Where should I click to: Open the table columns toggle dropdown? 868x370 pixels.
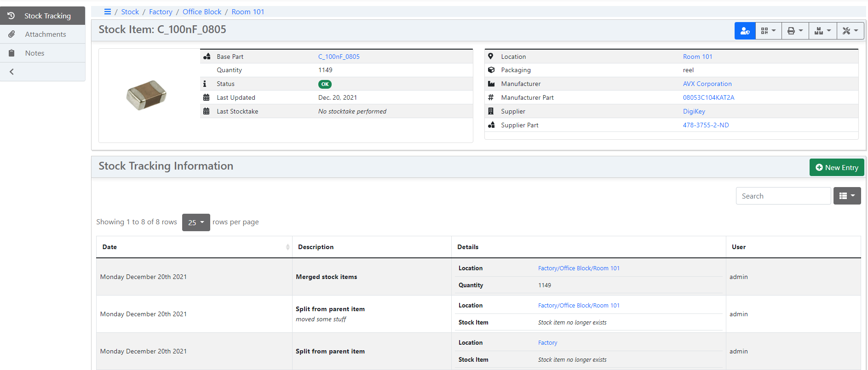847,196
